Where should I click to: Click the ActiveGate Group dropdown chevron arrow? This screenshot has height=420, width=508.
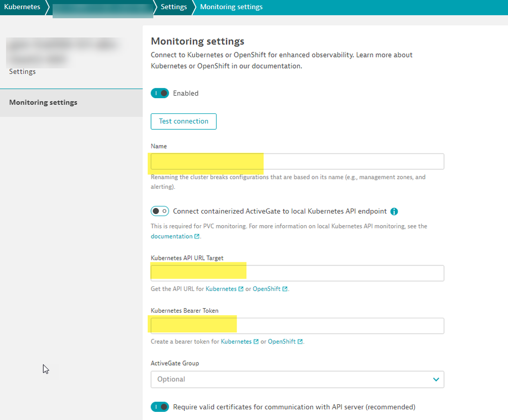tap(436, 379)
